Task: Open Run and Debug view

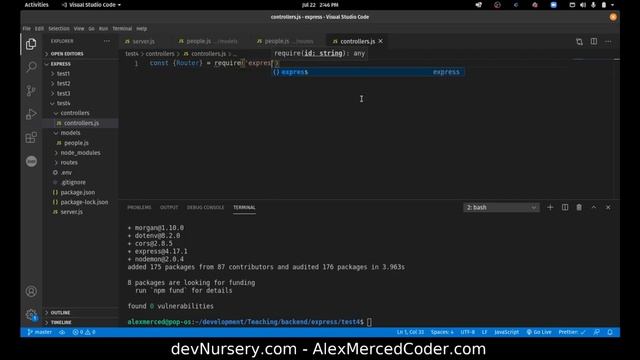Action: (x=31, y=114)
